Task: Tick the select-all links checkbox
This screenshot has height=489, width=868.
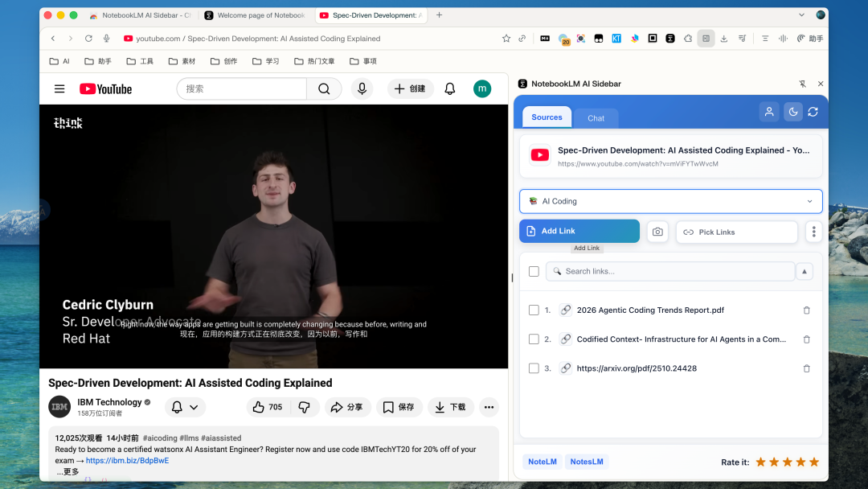Action: pos(534,271)
